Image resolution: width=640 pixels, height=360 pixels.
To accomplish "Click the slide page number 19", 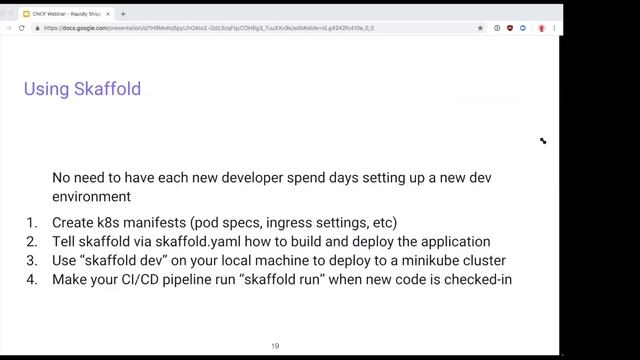I will [x=275, y=346].
